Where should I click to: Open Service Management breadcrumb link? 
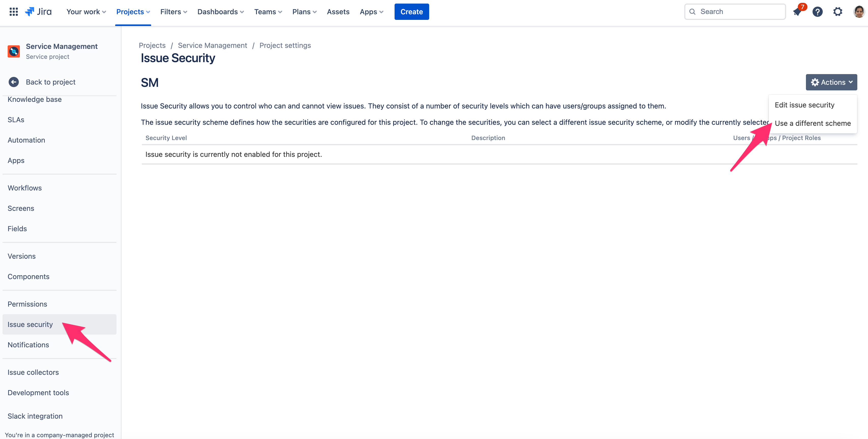click(x=212, y=46)
